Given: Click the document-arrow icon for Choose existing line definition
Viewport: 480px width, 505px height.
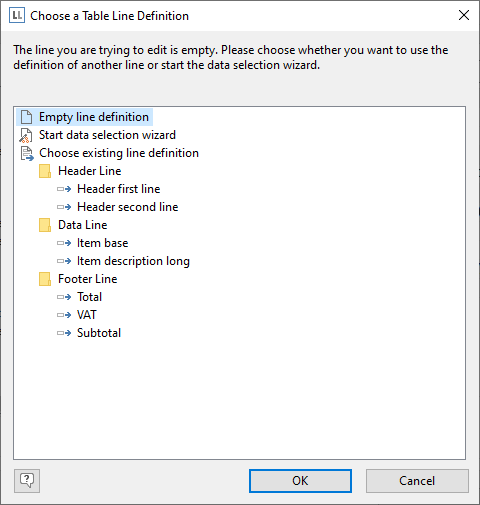Looking at the screenshot, I should (27, 153).
